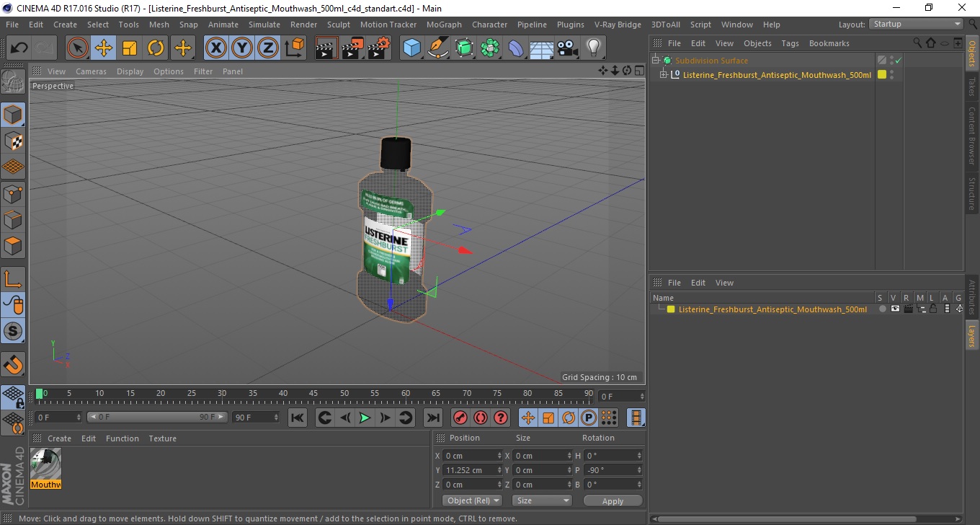Switch to Texture mode icon
The image size is (980, 525).
coord(13,141)
